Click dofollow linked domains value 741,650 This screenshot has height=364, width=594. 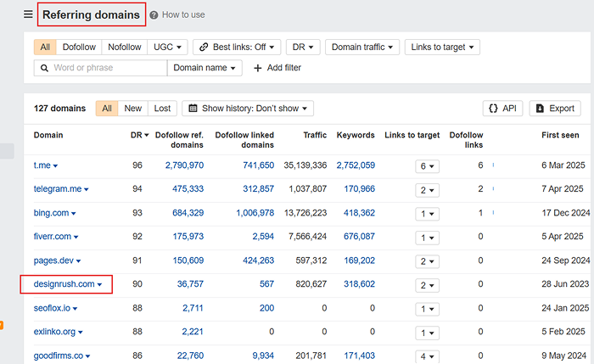pos(258,165)
